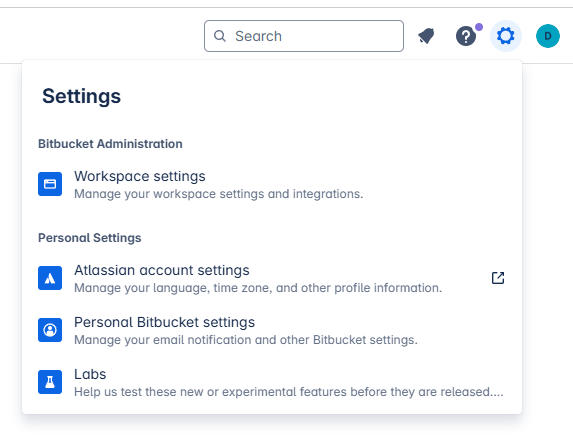
Task: Open the notifications bell
Action: (x=426, y=36)
